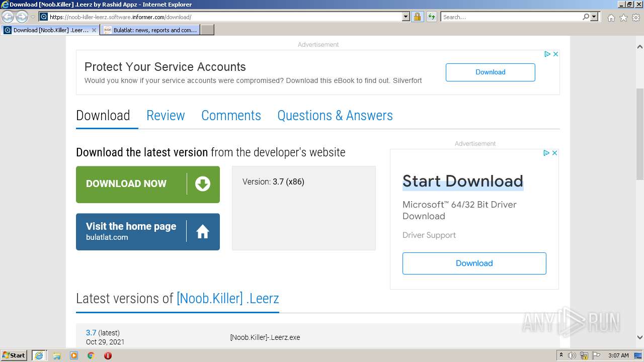Click the red antivirus taskbar icon
The width and height of the screenshot is (644, 362).
(108, 355)
